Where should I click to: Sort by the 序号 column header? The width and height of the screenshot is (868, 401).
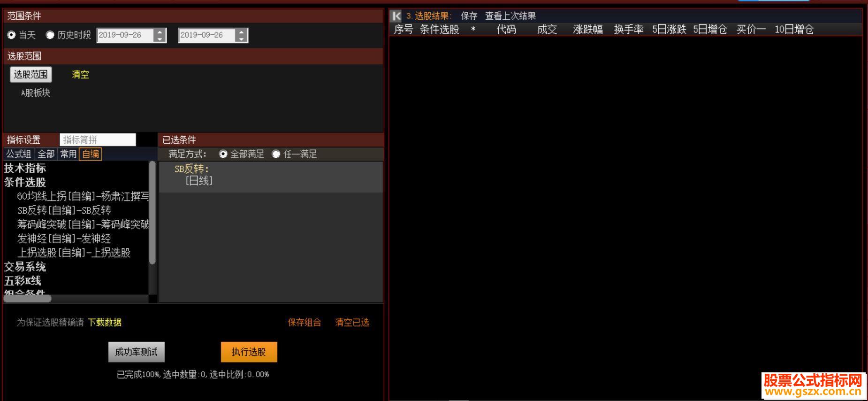pyautogui.click(x=404, y=30)
